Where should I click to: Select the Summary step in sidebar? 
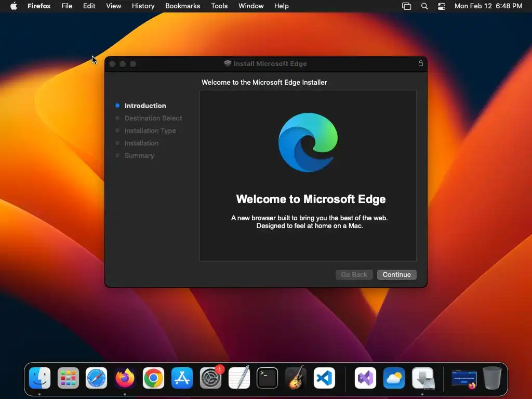(x=139, y=155)
